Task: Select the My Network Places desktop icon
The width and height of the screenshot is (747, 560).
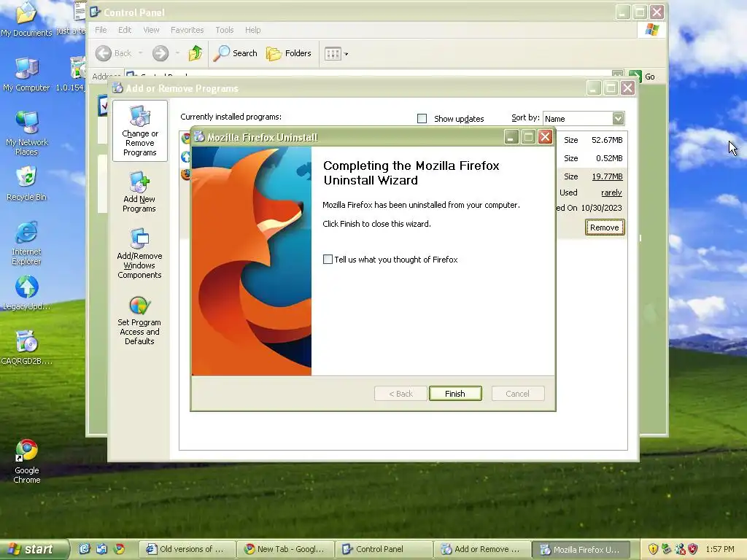Action: (x=27, y=133)
